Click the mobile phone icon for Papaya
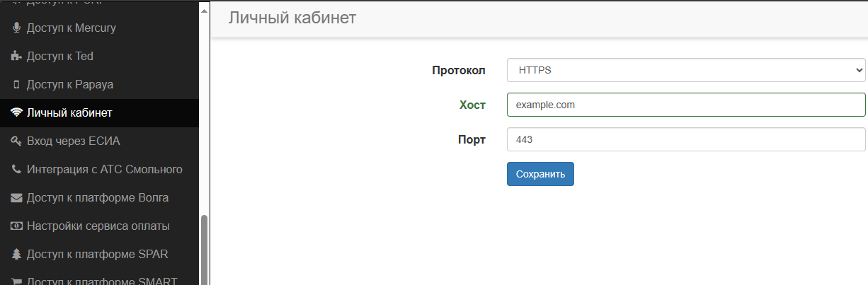Viewport: 868px width, 285px height. 16,85
